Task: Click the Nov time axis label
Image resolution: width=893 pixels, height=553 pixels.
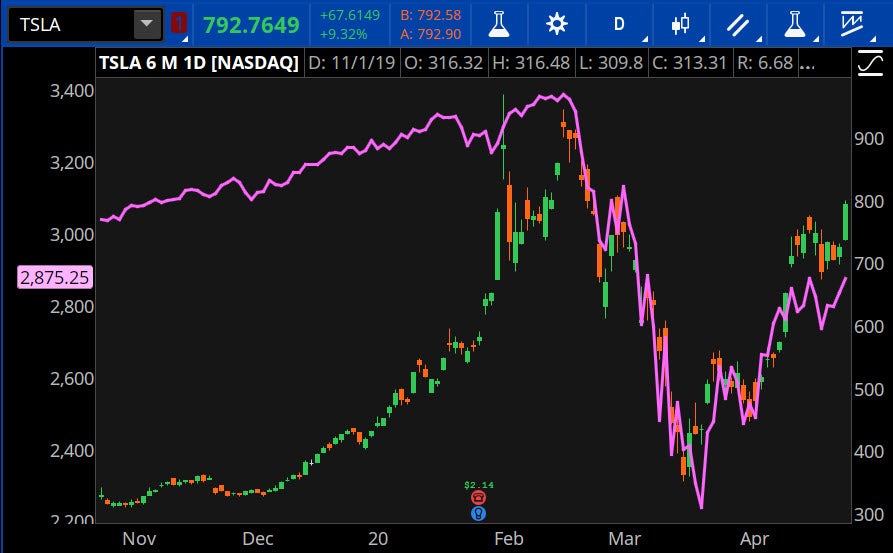Action: tap(139, 539)
